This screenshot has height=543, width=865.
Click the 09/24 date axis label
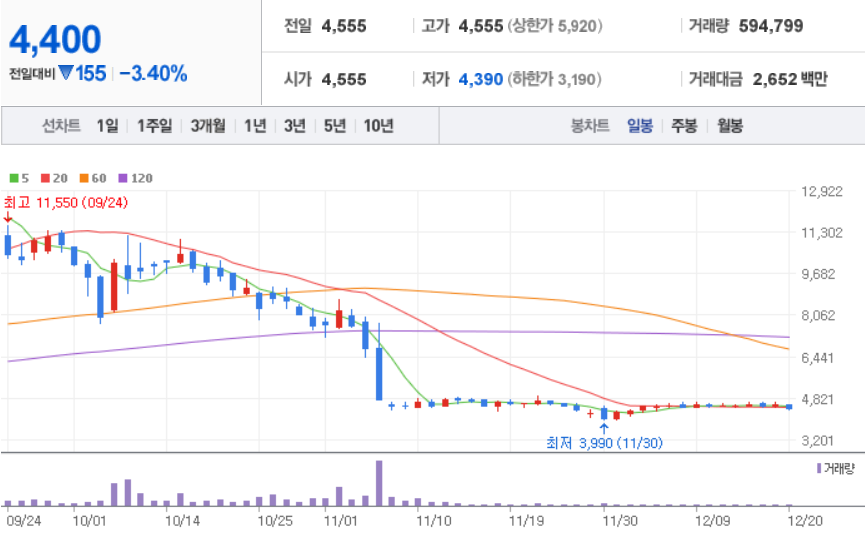click(24, 521)
